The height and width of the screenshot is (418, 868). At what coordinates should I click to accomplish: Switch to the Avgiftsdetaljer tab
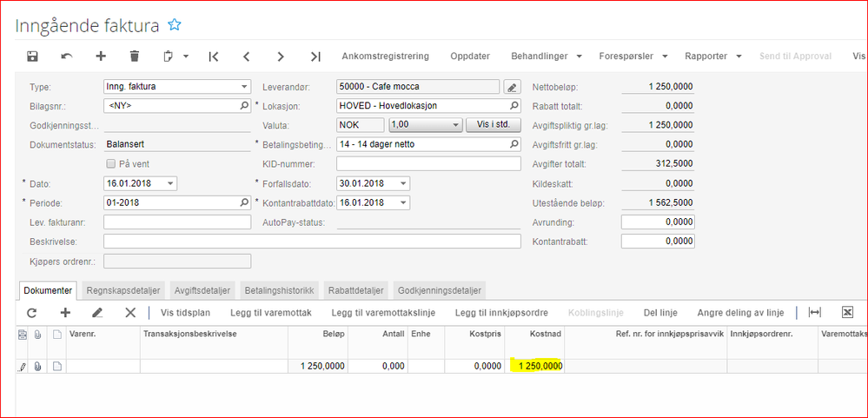click(x=203, y=290)
